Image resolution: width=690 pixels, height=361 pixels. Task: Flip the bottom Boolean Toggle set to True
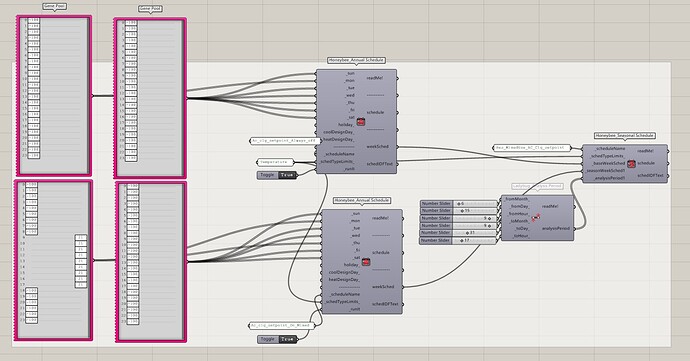coord(277,339)
